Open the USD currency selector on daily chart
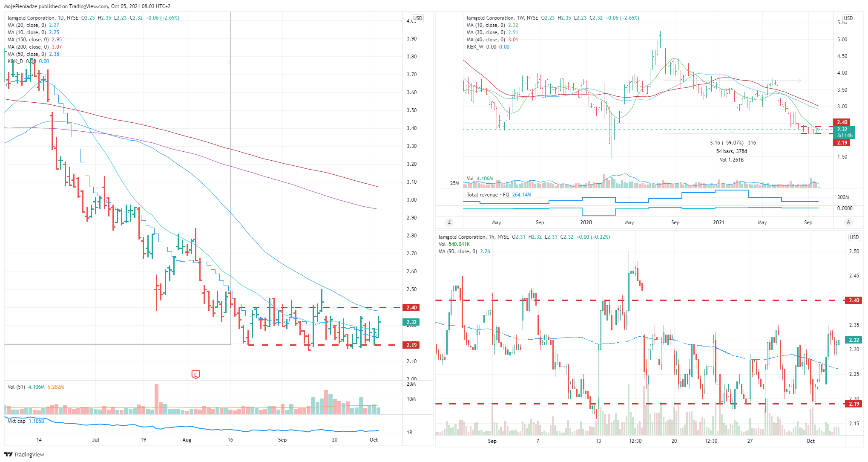 tap(417, 18)
